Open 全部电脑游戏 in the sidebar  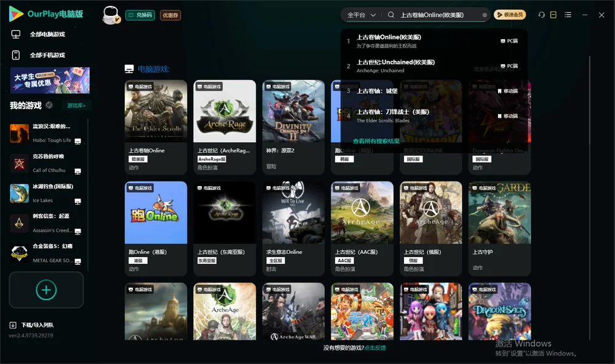coord(47,34)
